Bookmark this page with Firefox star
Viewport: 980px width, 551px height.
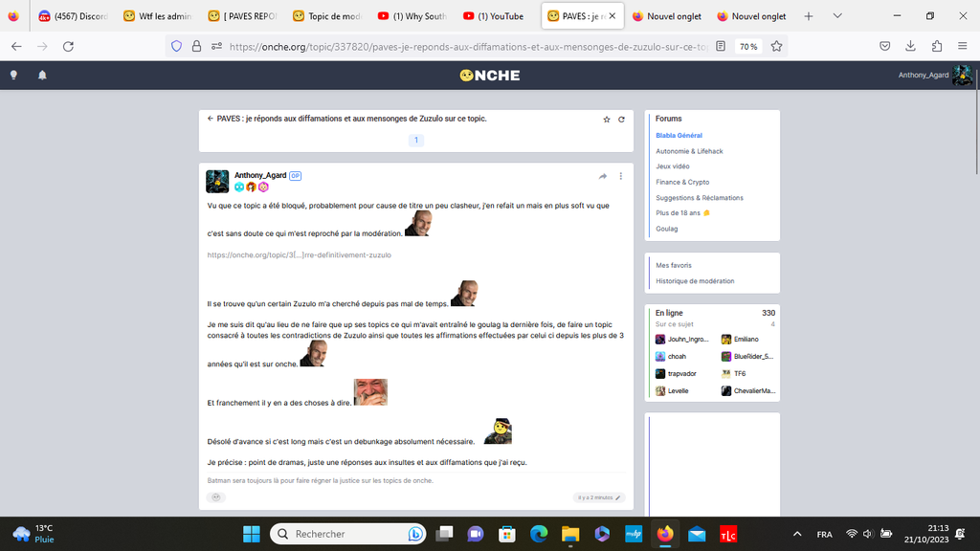coord(776,46)
